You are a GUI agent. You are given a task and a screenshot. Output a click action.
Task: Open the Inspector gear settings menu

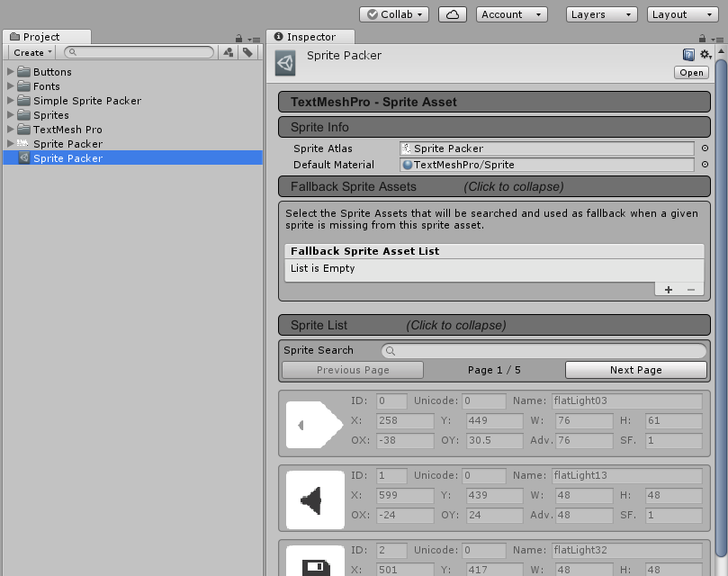(x=706, y=55)
